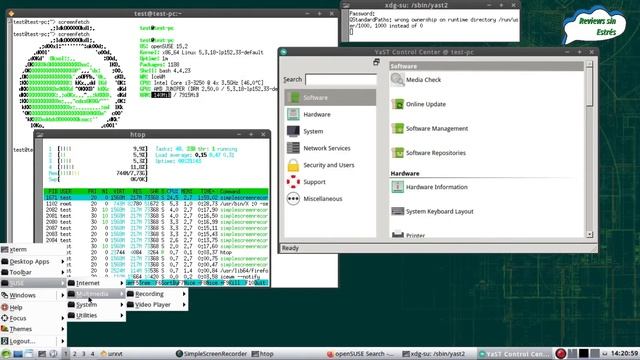The image size is (640, 360).
Task: Click the green openSUSE start button
Action: point(6,354)
